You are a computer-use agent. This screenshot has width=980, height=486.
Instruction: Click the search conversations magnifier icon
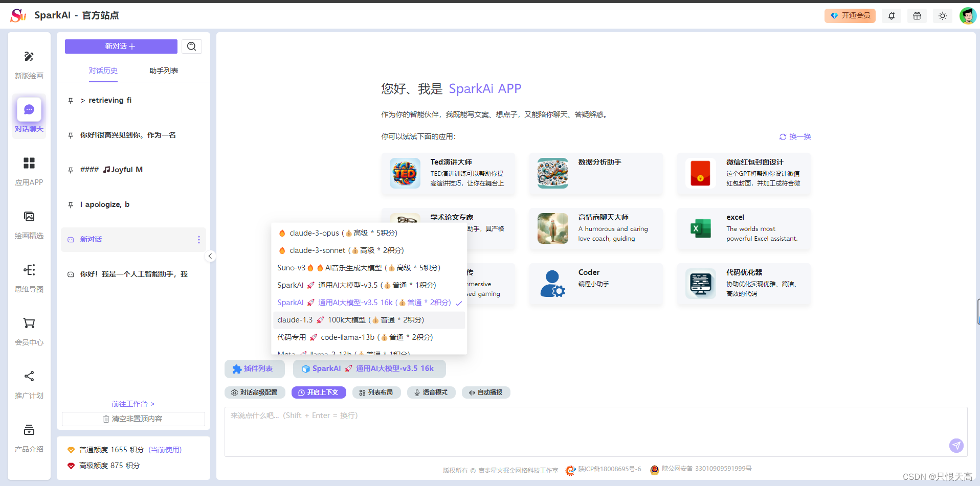click(x=192, y=47)
